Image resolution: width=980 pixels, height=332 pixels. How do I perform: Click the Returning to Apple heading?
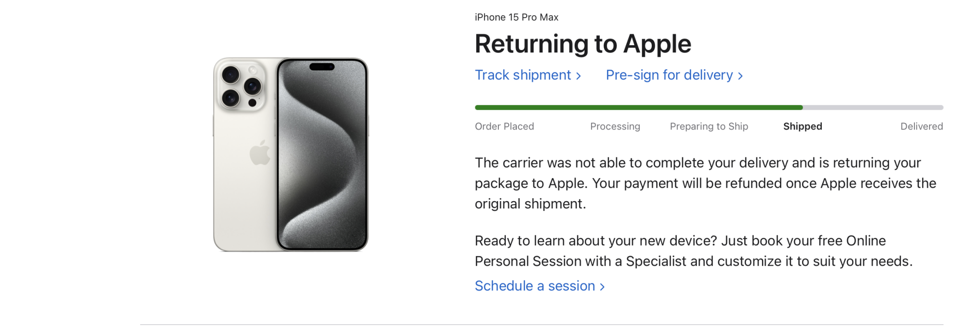(583, 44)
